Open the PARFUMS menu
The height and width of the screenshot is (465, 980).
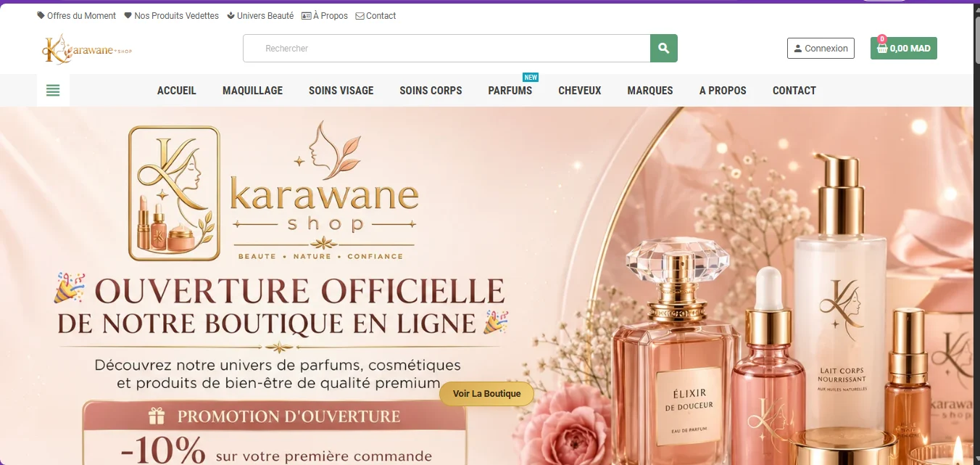coord(510,91)
